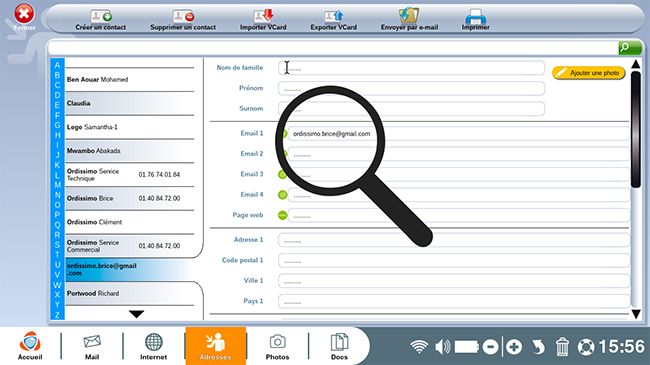This screenshot has height=365, width=650.
Task: Click the Email 4 green icon
Action: (x=282, y=195)
